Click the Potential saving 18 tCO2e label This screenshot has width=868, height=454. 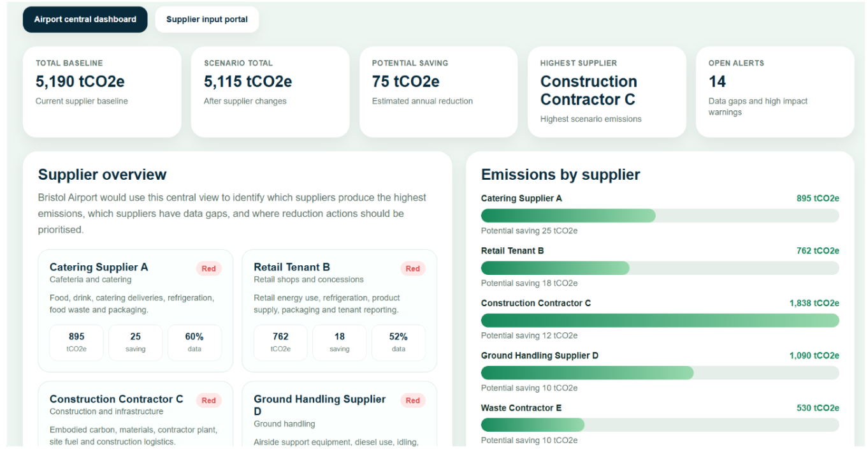(529, 283)
